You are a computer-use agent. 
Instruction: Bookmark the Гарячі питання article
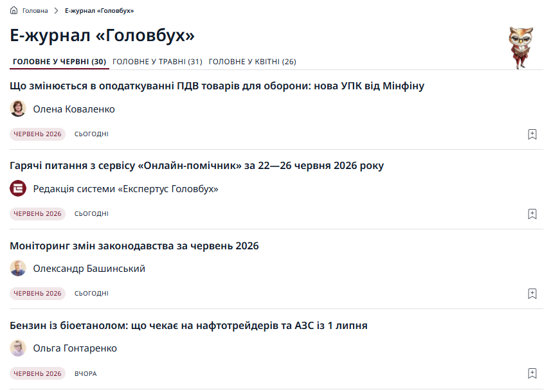(532, 214)
